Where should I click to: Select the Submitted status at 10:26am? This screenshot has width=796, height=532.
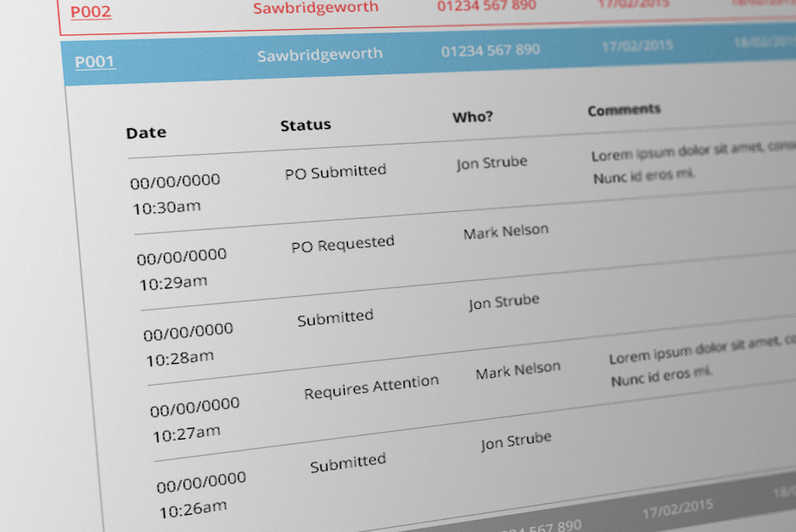coord(348,463)
